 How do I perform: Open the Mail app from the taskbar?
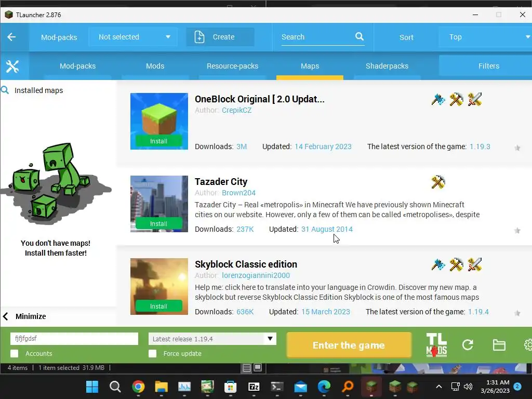[301, 387]
